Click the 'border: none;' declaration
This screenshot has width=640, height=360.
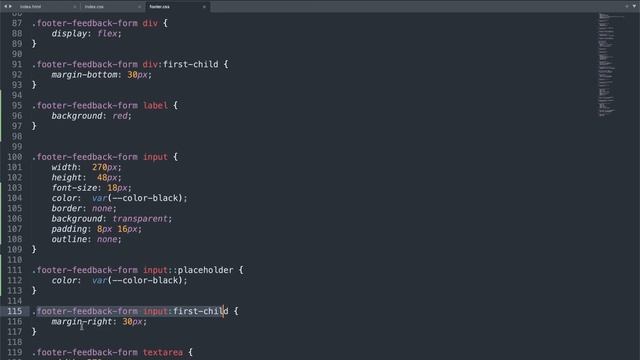84,208
